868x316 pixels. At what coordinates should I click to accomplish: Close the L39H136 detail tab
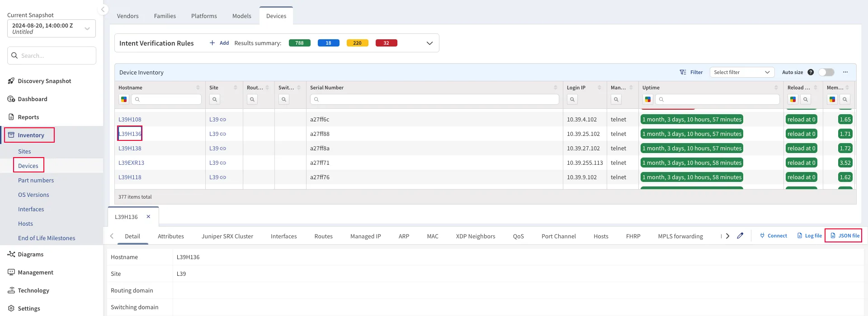pos(148,217)
